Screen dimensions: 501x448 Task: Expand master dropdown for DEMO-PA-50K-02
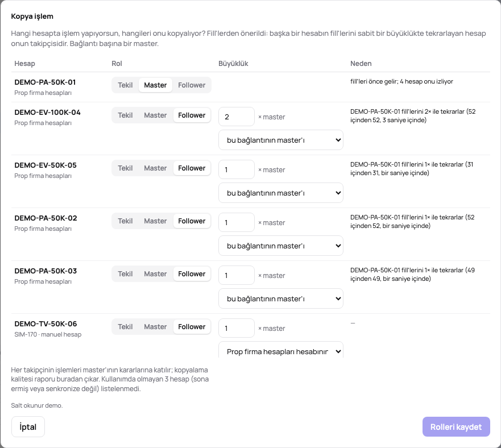tap(281, 246)
